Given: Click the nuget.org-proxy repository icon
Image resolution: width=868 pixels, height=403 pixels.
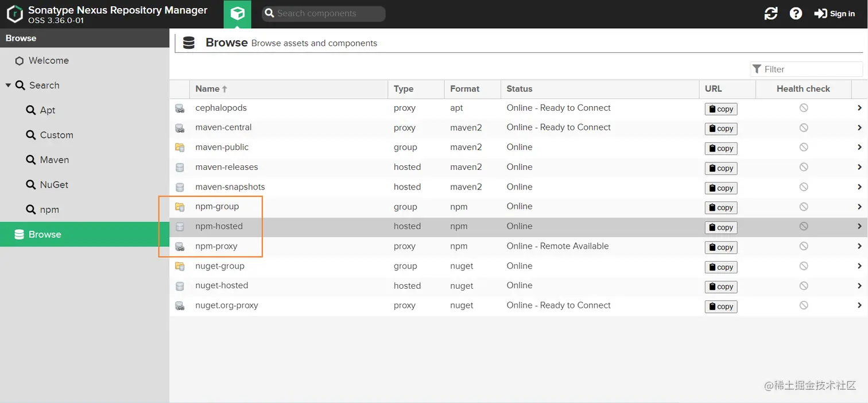Looking at the screenshot, I should [180, 306].
